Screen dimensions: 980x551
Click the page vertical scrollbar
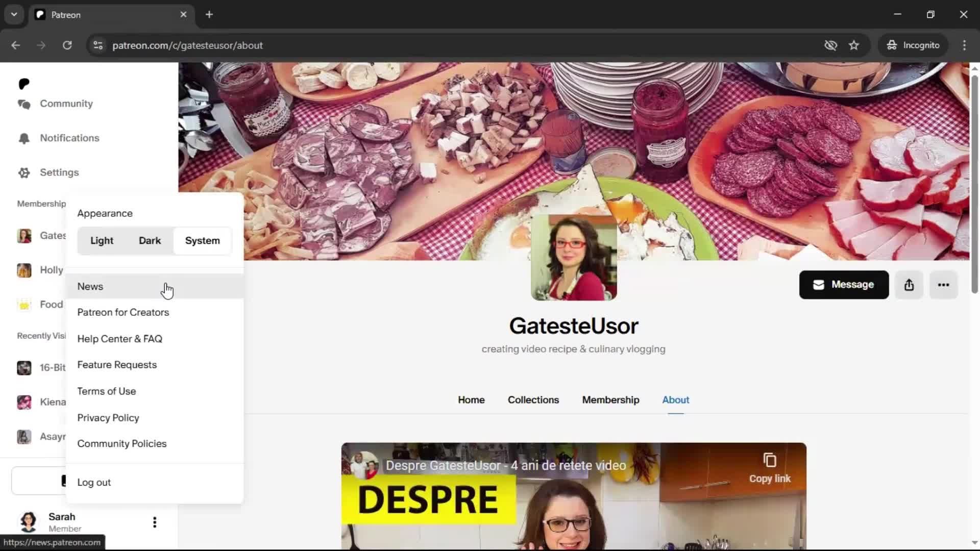974,184
